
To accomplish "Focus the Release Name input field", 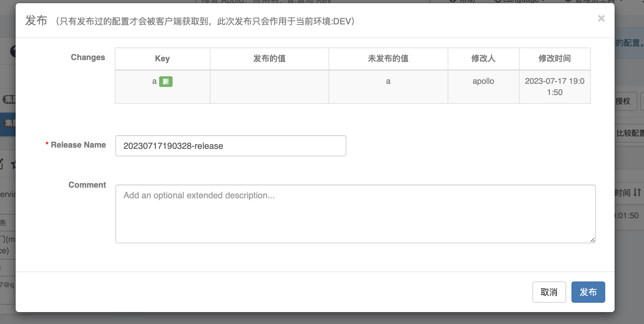I will (x=231, y=146).
